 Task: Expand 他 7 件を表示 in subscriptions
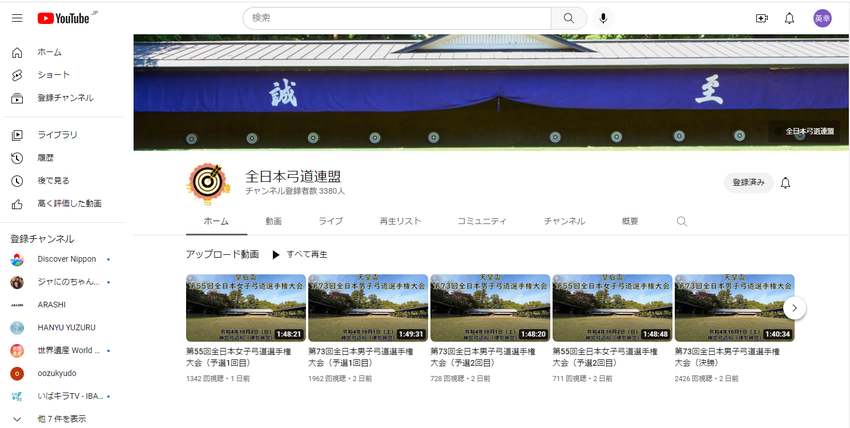[62, 419]
